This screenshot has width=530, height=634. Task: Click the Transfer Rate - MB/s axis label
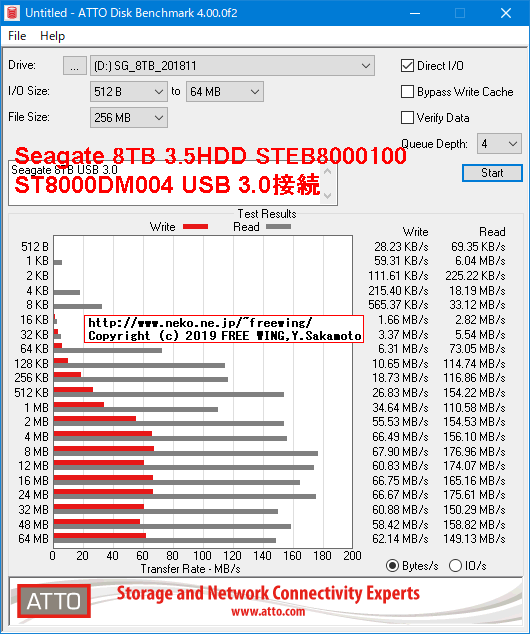point(190,569)
